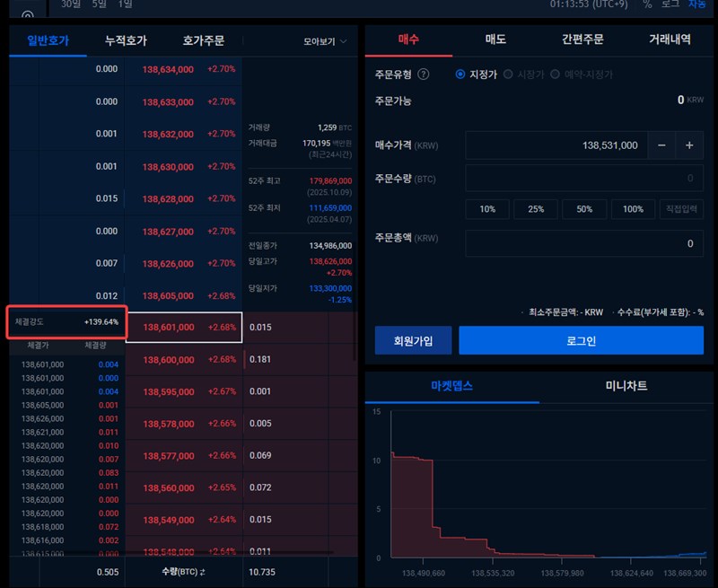718x588 pixels.
Task: Expand the 모아보기 dropdown
Action: click(x=325, y=41)
